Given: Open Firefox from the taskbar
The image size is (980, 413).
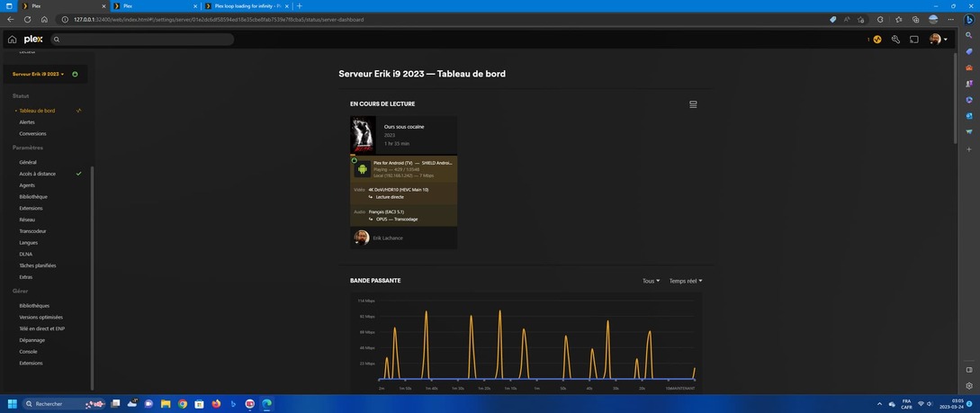Looking at the screenshot, I should [x=216, y=404].
